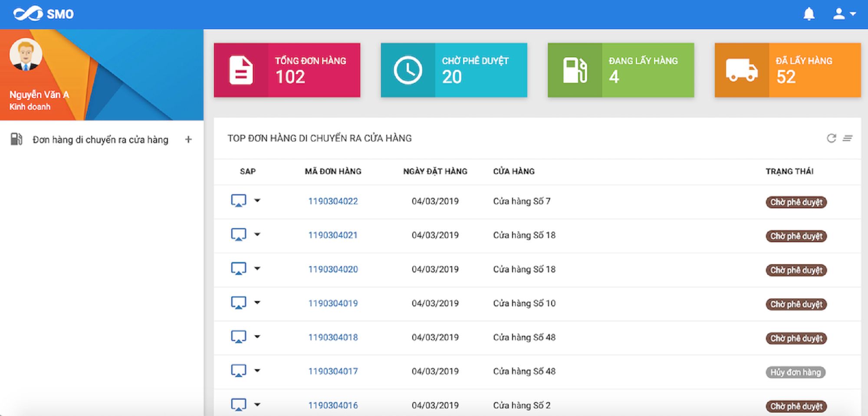Screen dimensions: 868x416
Task: Open order link 1190304020
Action: [x=333, y=269]
